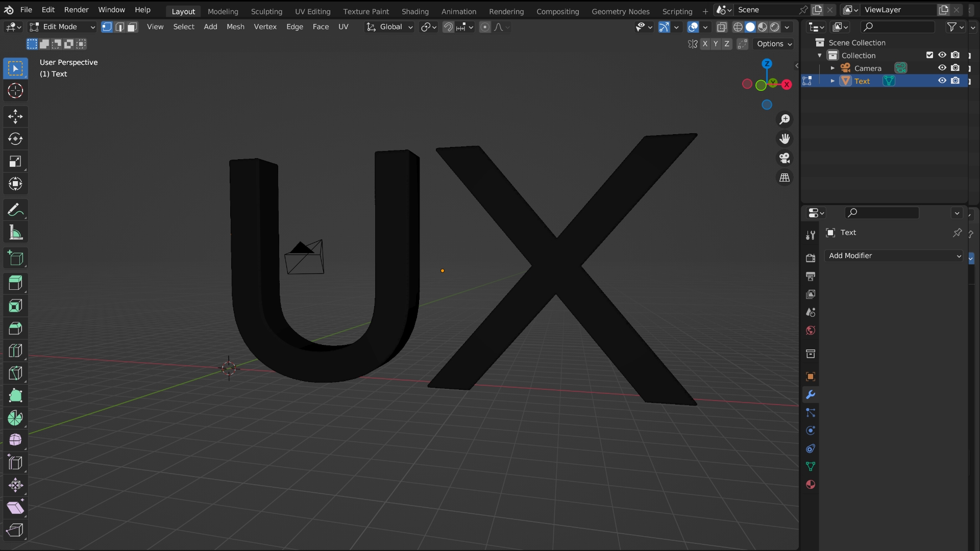Open the Add Modifier dropdown

click(894, 256)
